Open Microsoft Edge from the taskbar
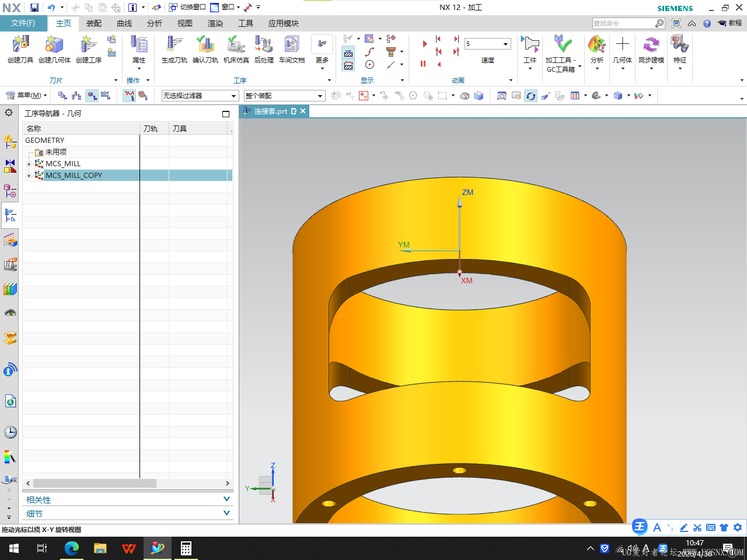747x560 pixels. (x=72, y=548)
